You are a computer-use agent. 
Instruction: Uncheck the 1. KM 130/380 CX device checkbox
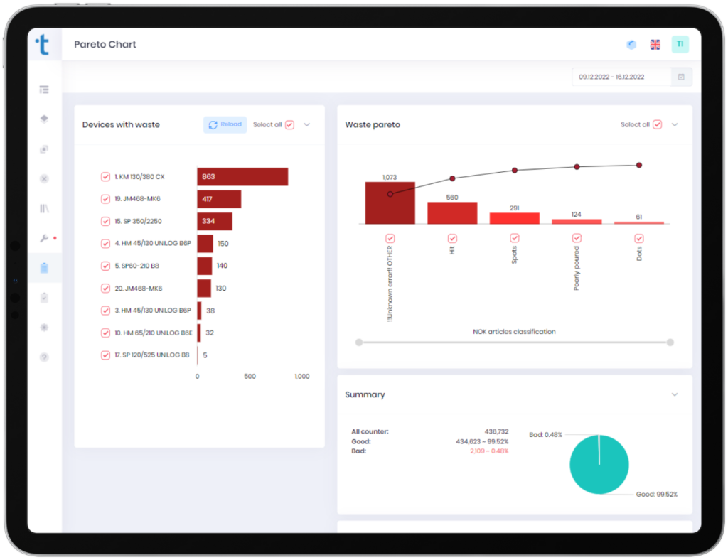[105, 176]
